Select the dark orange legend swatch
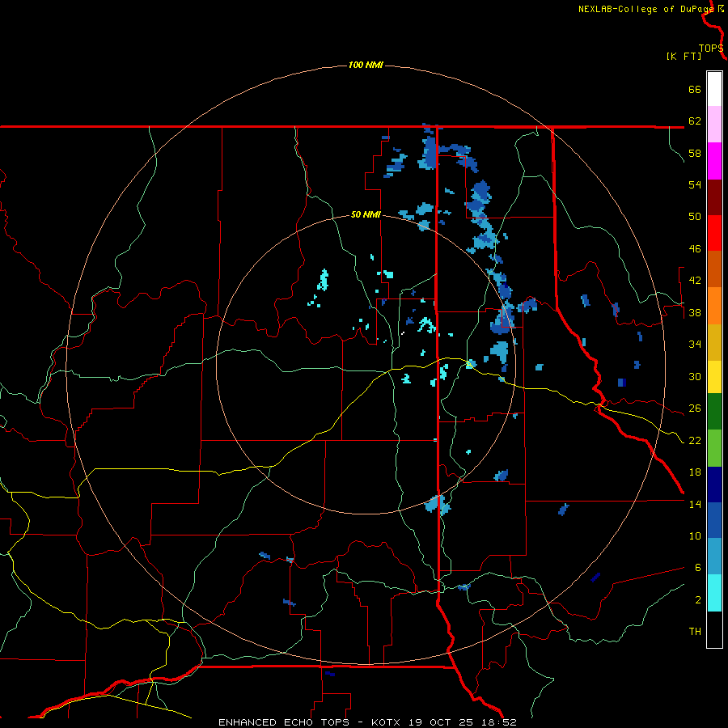Viewport: 728px width, 728px height. pos(714,269)
